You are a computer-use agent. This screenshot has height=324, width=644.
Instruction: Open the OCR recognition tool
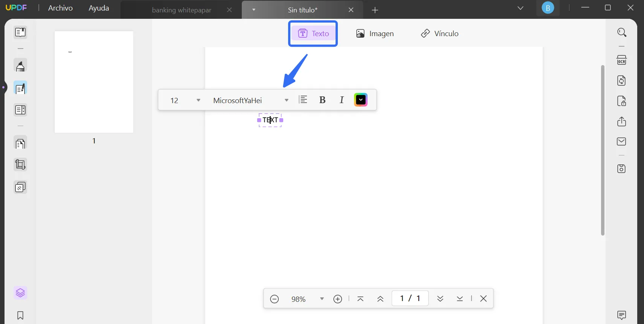[x=621, y=60]
